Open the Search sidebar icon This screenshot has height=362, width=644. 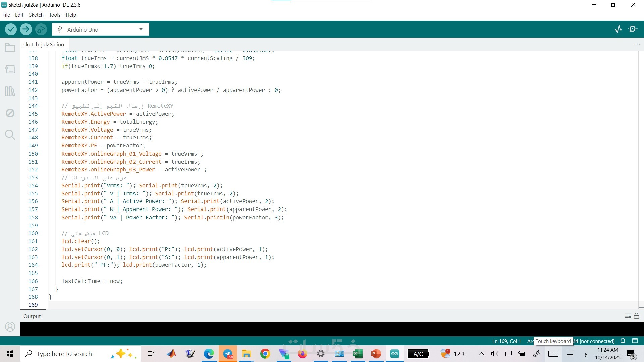10,135
